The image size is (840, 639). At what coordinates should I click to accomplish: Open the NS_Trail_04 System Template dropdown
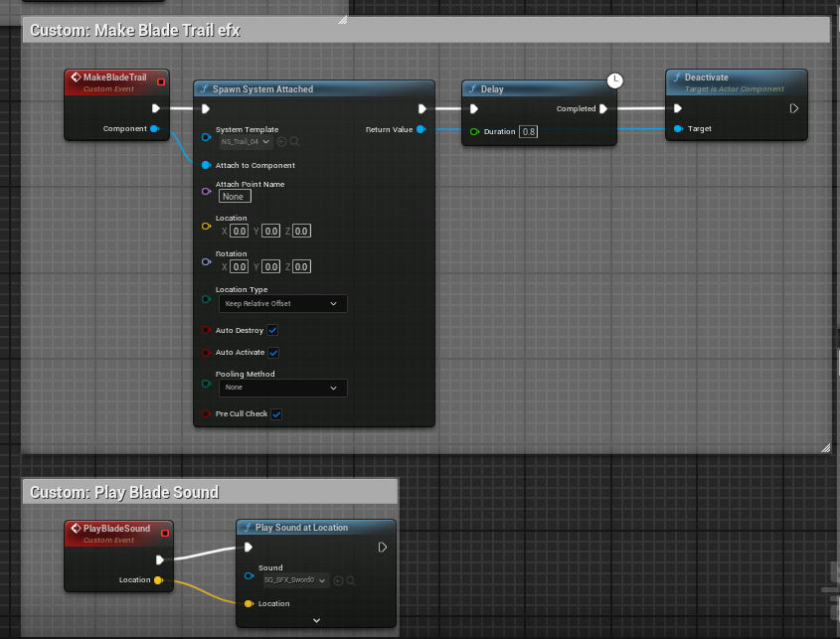tap(247, 141)
